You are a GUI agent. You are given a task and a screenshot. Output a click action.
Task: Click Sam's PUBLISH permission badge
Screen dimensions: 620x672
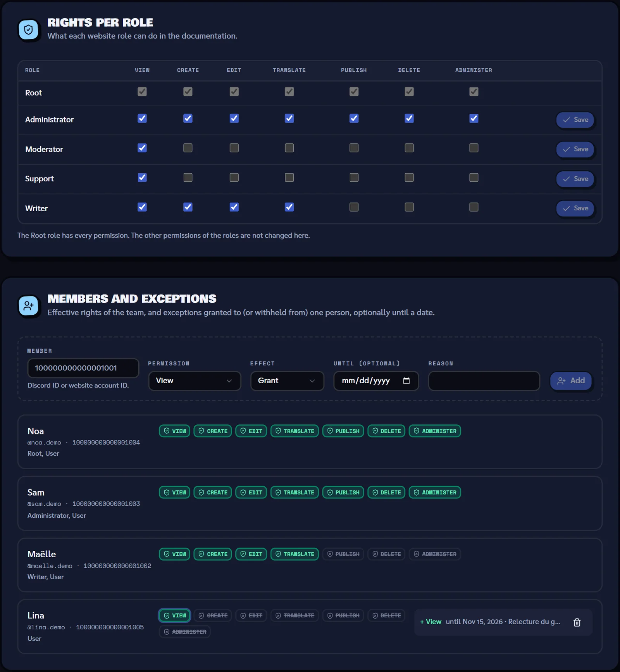343,493
